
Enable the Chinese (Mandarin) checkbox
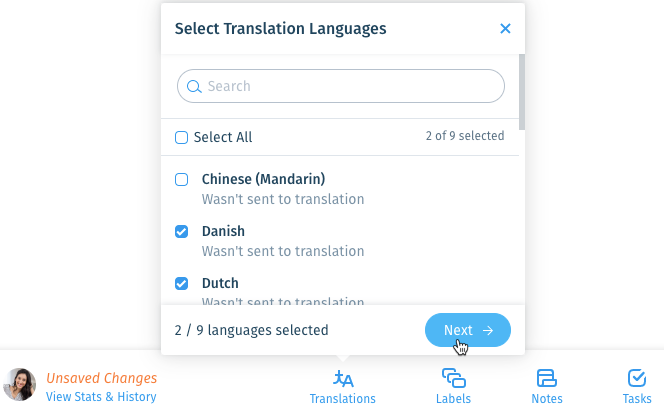pos(181,179)
